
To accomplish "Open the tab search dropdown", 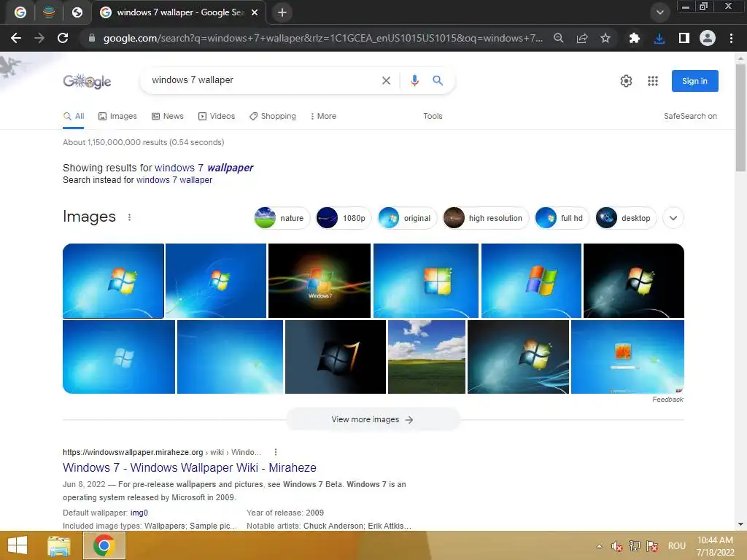I will [659, 12].
